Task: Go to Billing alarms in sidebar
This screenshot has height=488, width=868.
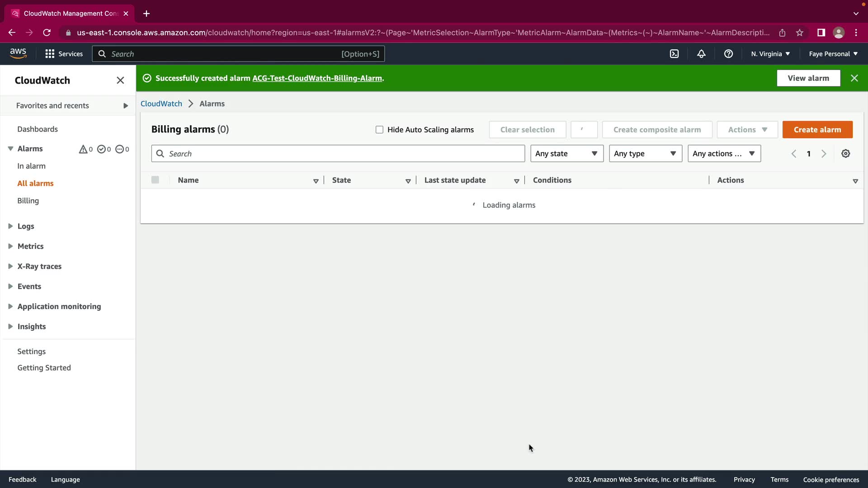Action: 28,201
